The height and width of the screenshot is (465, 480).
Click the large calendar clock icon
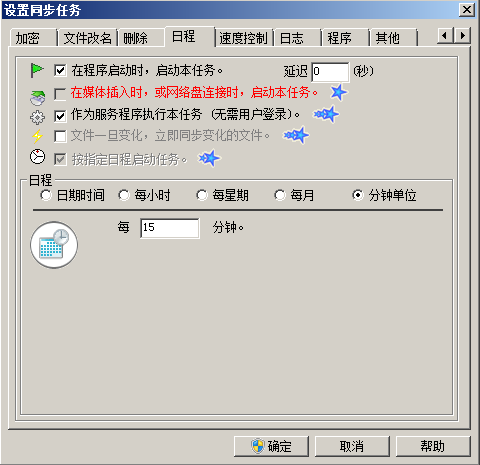[54, 245]
